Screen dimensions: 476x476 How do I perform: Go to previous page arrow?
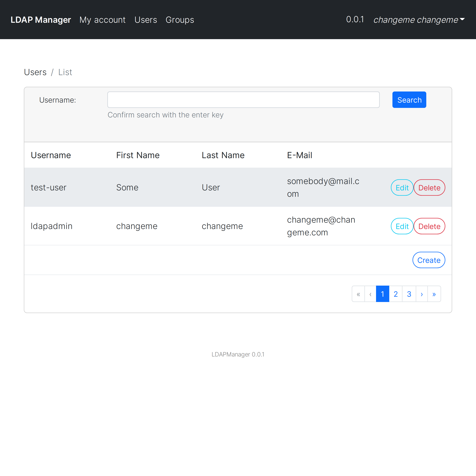coord(370,294)
